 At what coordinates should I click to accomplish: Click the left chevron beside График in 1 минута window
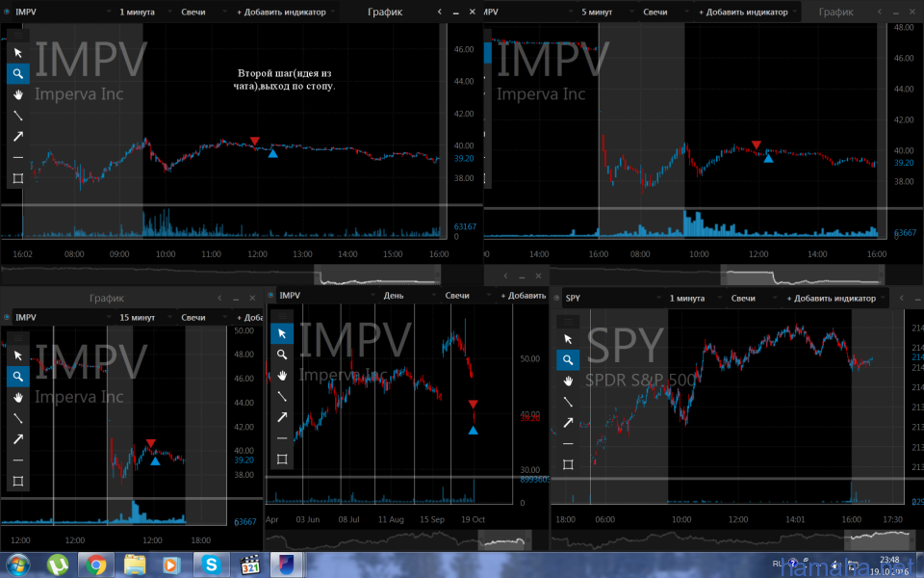click(x=440, y=12)
